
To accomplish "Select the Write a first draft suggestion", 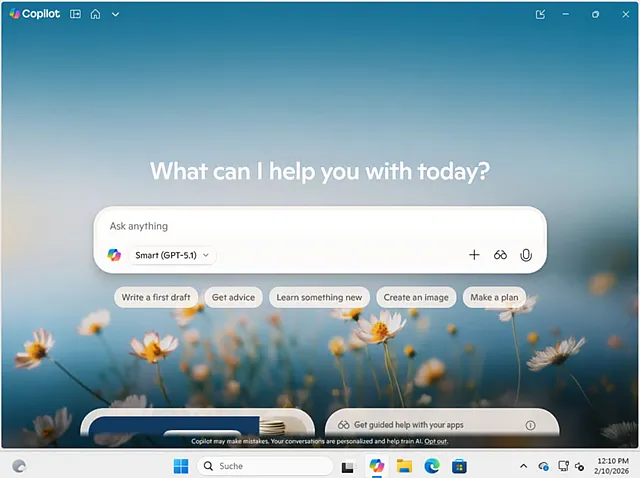I will (156, 297).
